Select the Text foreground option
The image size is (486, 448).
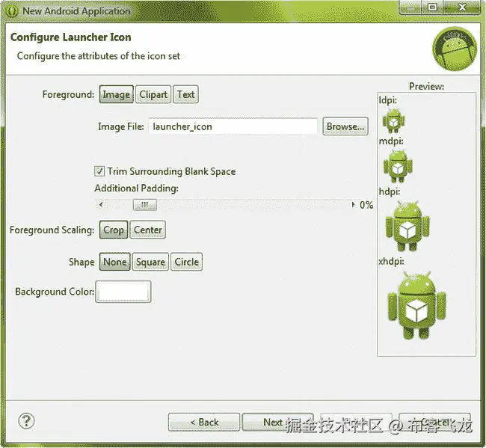tap(185, 94)
